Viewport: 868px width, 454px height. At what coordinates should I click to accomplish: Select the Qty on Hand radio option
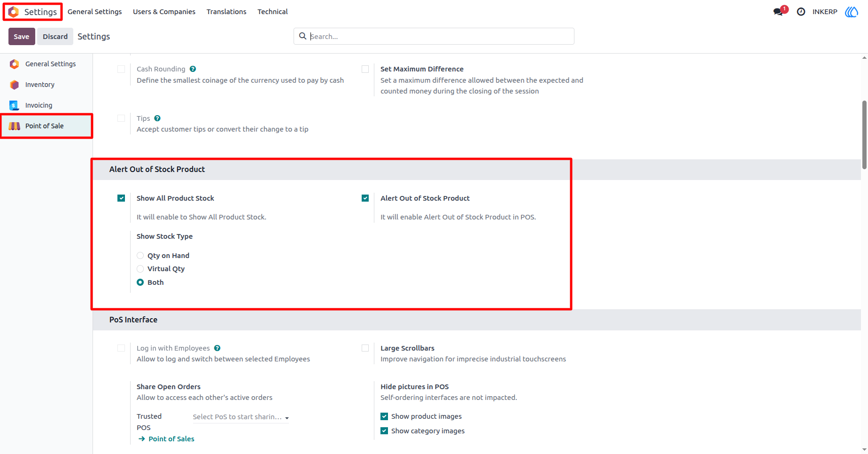pyautogui.click(x=140, y=256)
